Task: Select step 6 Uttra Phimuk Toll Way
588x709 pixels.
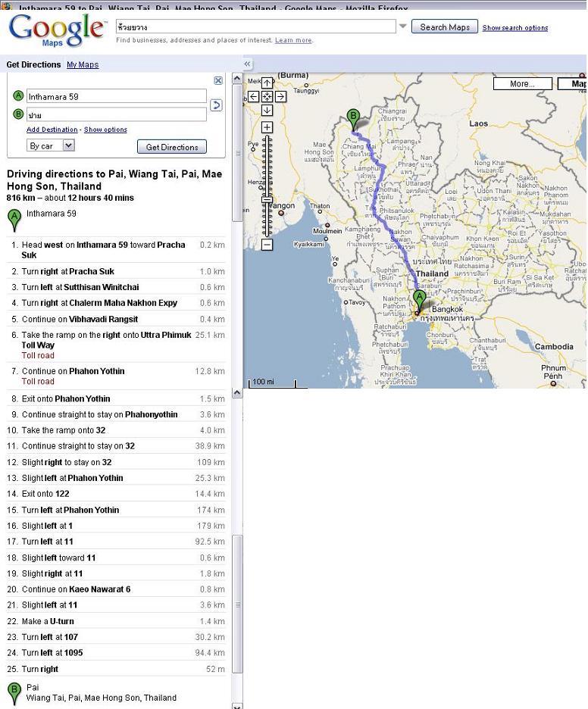Action: click(116, 345)
